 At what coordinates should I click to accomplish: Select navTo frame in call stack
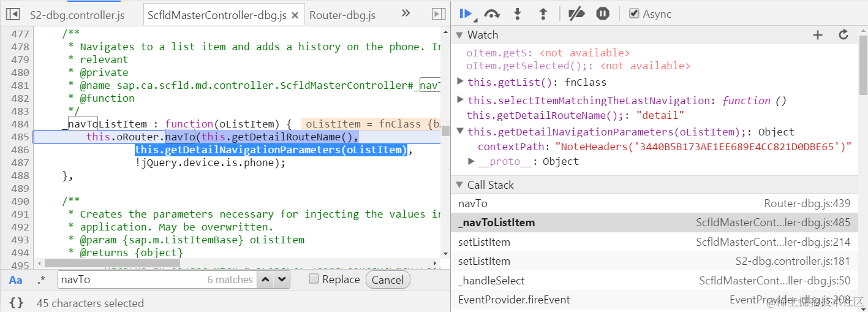[x=654, y=204]
